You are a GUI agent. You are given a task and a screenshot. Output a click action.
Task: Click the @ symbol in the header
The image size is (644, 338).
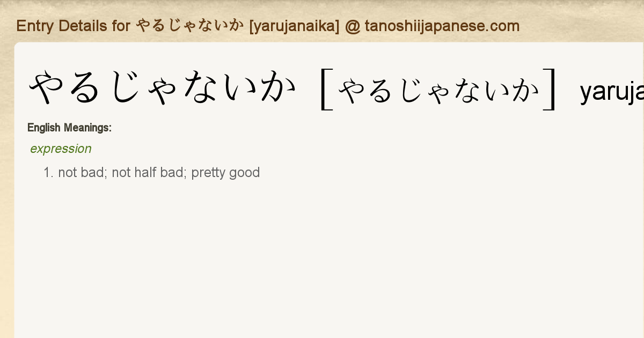point(353,26)
